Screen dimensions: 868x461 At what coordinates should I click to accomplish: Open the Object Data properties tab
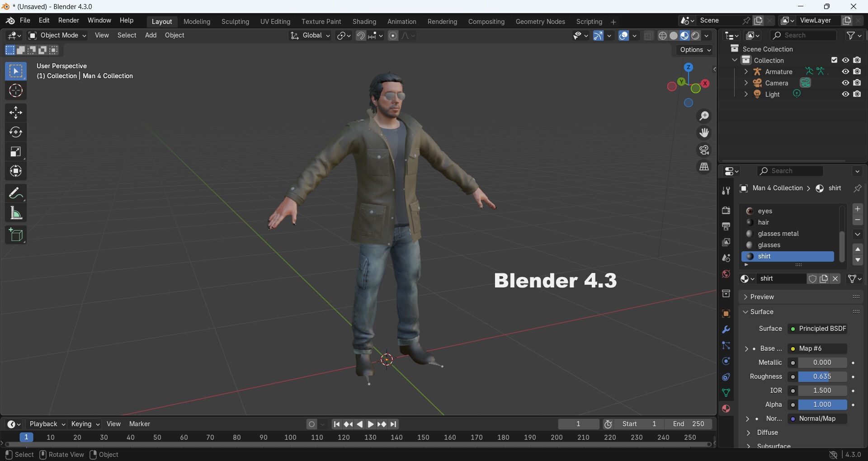pos(726,393)
